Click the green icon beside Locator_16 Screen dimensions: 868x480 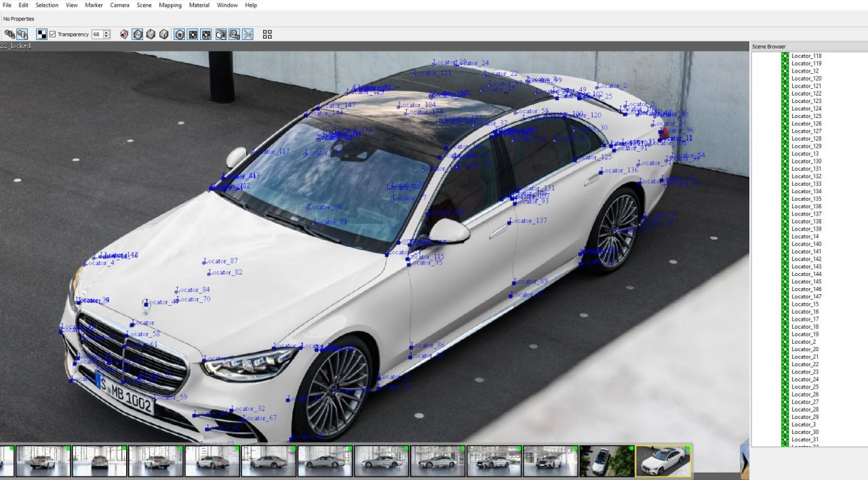[x=785, y=311]
